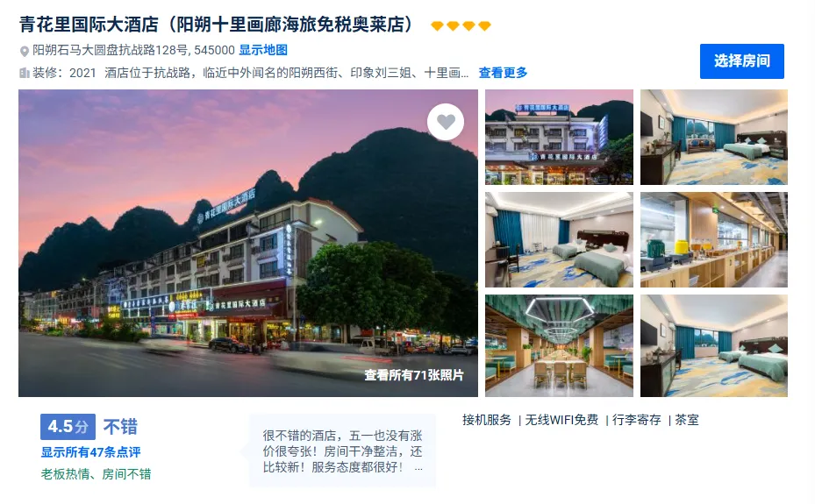Click the location pin icon beside address
This screenshot has height=504, width=815.
pyautogui.click(x=24, y=51)
